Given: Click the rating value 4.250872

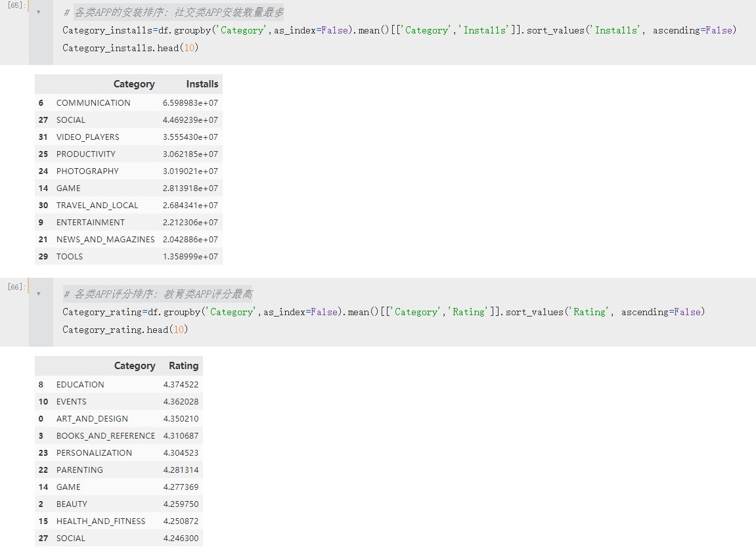Looking at the screenshot, I should pyautogui.click(x=181, y=521).
